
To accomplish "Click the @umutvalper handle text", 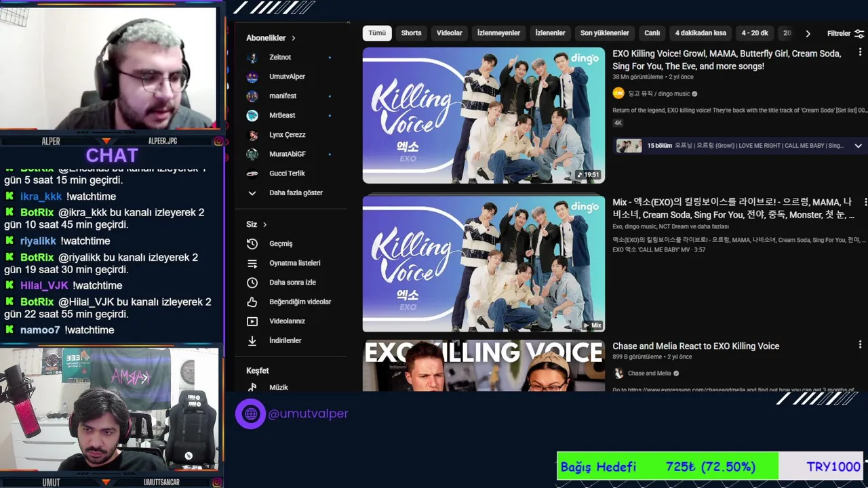I will coord(309,413).
